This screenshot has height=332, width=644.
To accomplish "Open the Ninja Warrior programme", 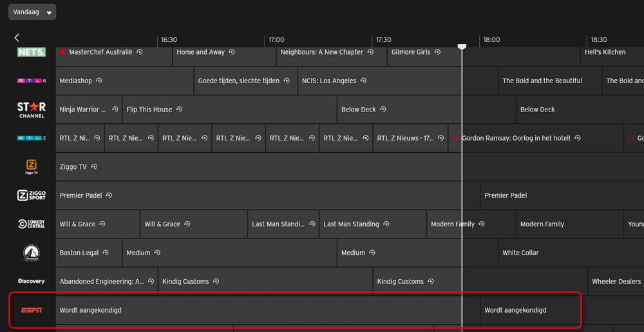I will pyautogui.click(x=89, y=110).
